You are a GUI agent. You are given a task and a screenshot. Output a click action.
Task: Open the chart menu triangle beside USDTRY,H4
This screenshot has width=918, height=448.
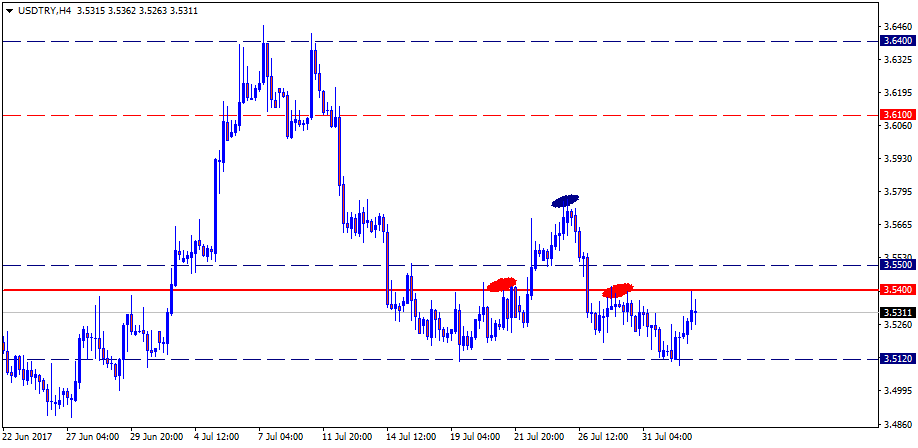tap(9, 10)
